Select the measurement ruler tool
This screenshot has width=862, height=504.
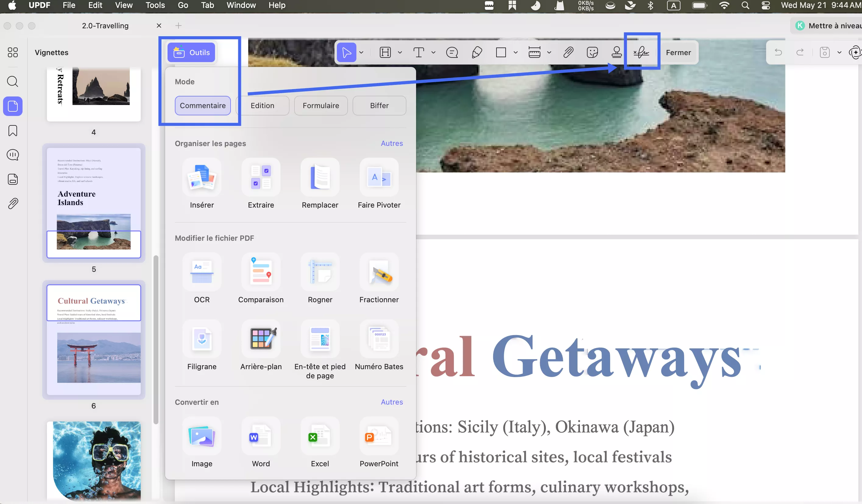click(534, 52)
